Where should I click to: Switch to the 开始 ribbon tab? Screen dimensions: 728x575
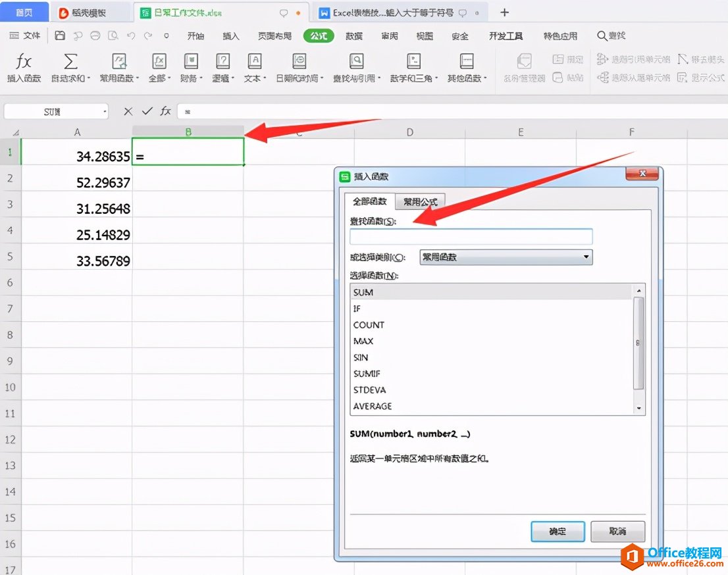tap(196, 36)
